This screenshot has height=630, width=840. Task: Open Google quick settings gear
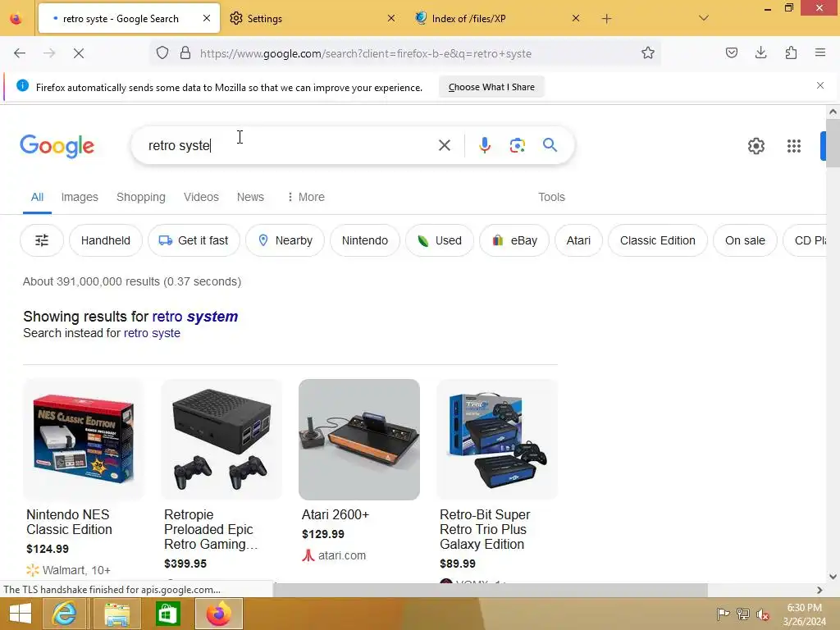756,146
